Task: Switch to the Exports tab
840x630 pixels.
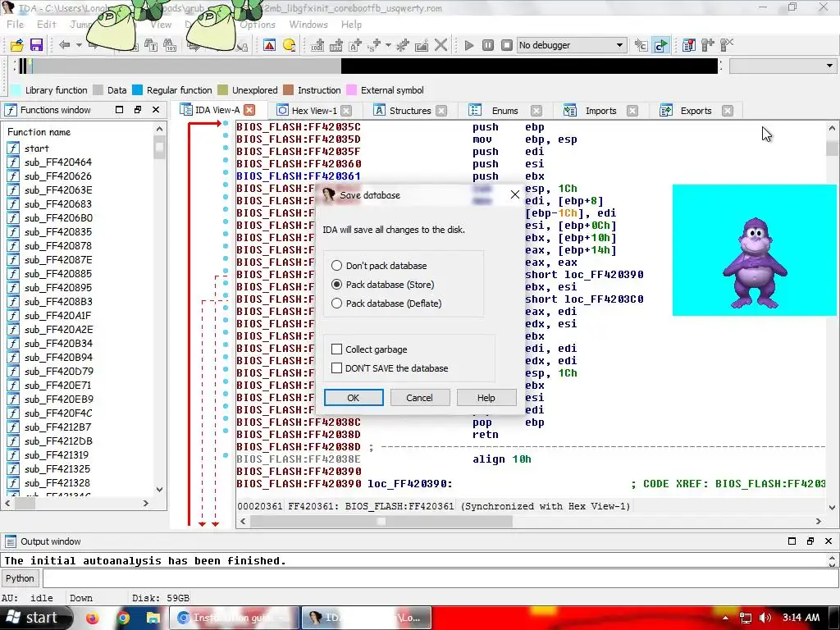Action: pos(696,111)
